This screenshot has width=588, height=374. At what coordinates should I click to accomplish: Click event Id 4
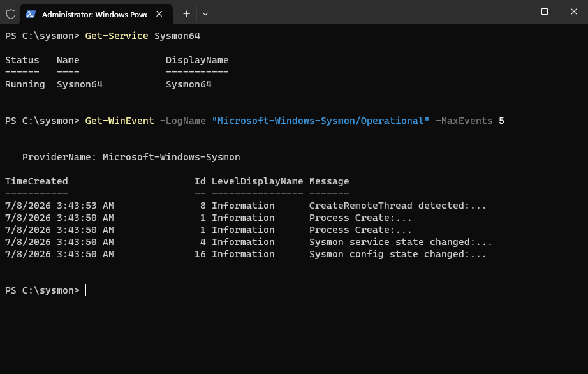point(203,243)
